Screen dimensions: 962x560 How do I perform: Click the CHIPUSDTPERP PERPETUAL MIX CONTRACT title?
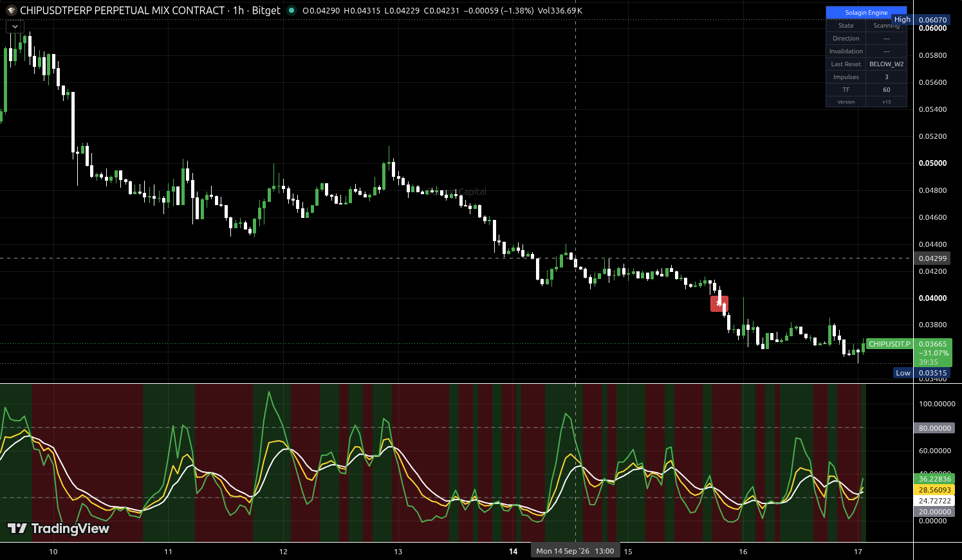(122, 10)
